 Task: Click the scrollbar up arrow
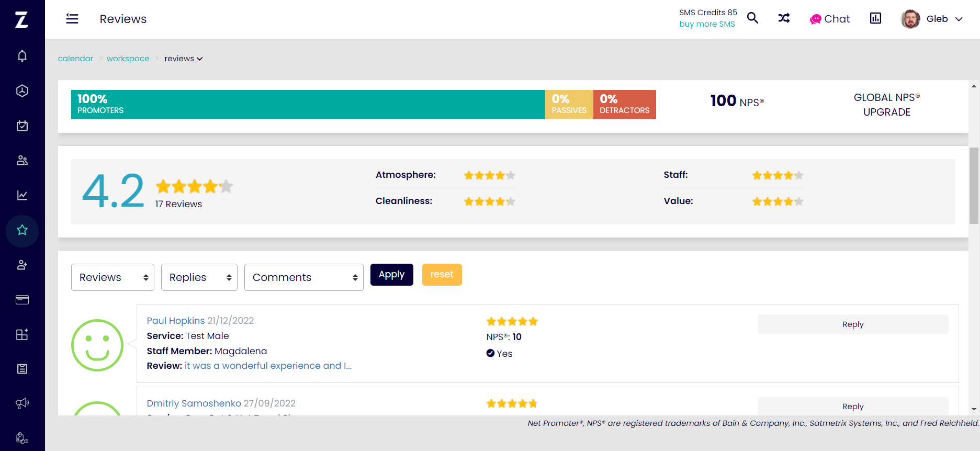pyautogui.click(x=974, y=86)
